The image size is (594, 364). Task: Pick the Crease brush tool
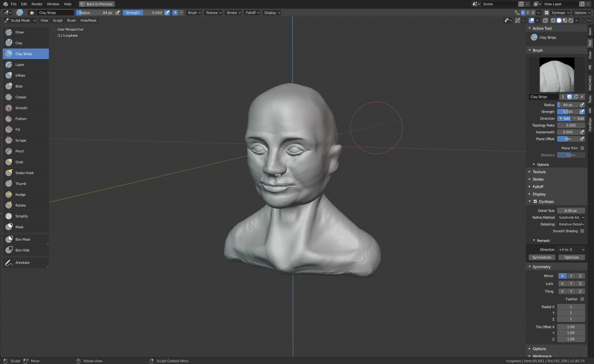pos(21,97)
